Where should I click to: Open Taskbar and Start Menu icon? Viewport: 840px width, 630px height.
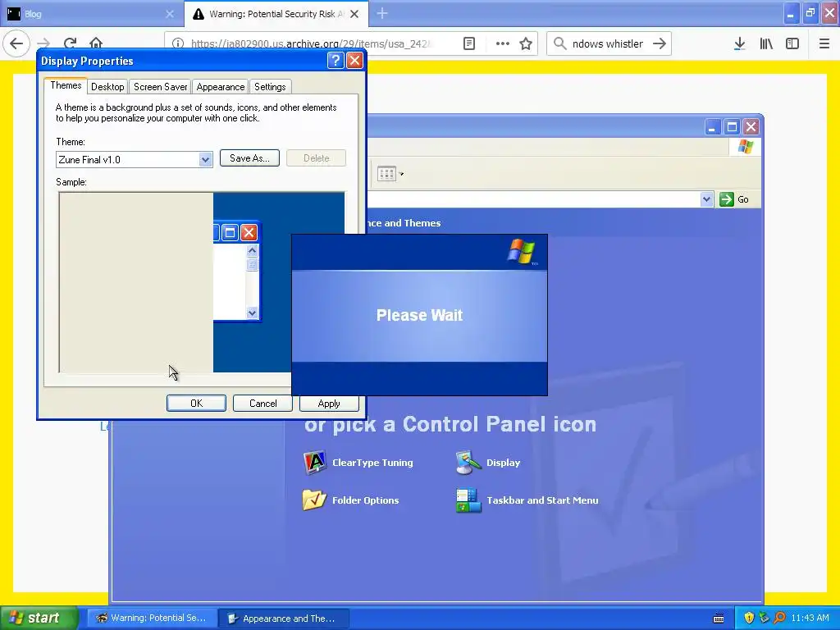468,500
